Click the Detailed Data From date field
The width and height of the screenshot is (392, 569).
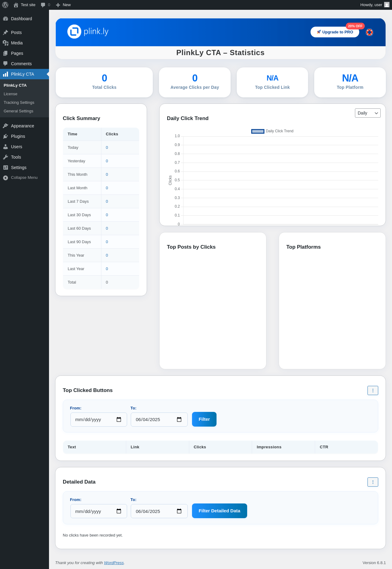[99, 511]
